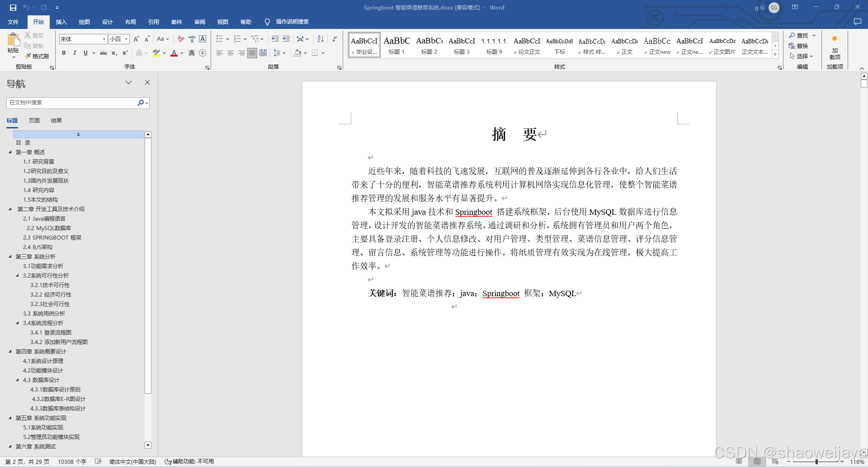The image size is (868, 467).
Task: Open the line spacing dropdown
Action: tap(279, 53)
